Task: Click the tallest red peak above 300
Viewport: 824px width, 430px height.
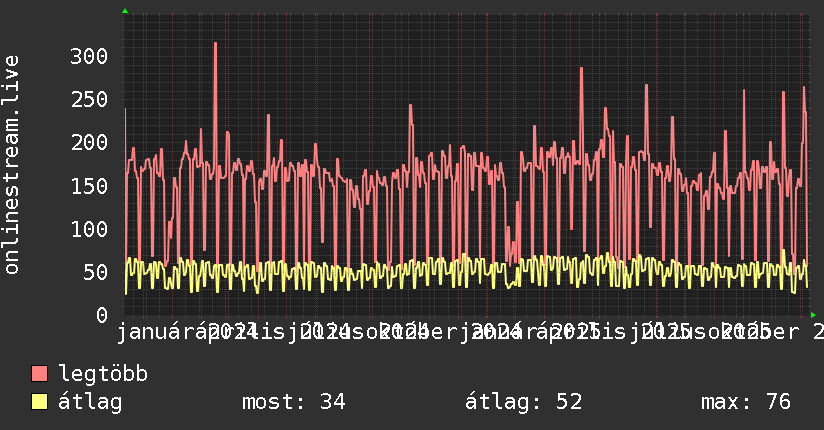Action: click(x=215, y=44)
